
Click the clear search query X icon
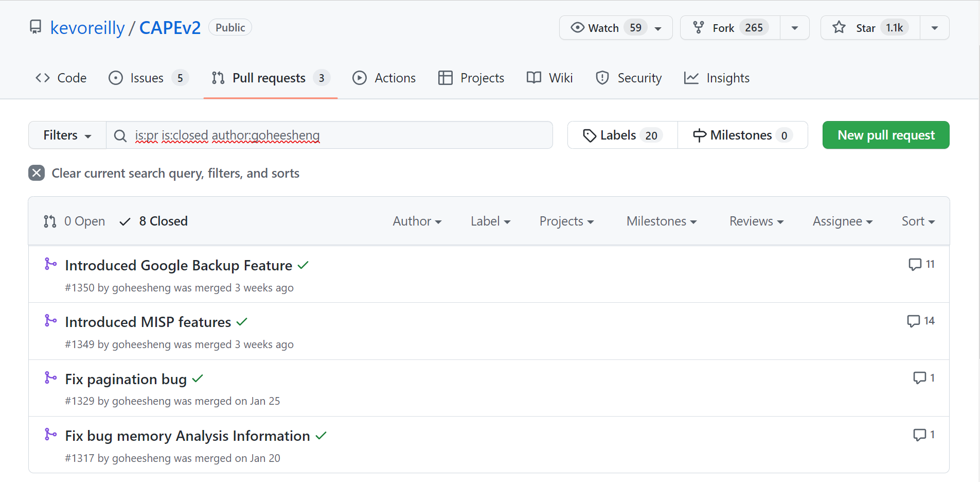[37, 173]
